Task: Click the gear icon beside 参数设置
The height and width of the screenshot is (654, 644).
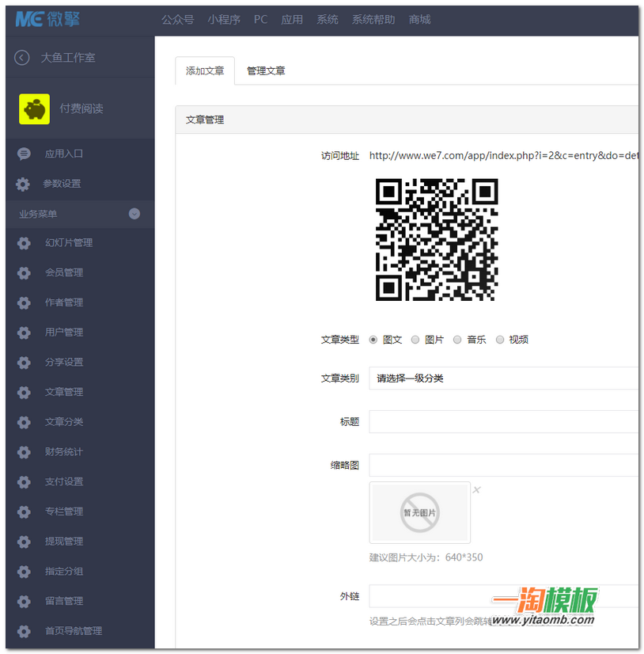Action: (23, 184)
